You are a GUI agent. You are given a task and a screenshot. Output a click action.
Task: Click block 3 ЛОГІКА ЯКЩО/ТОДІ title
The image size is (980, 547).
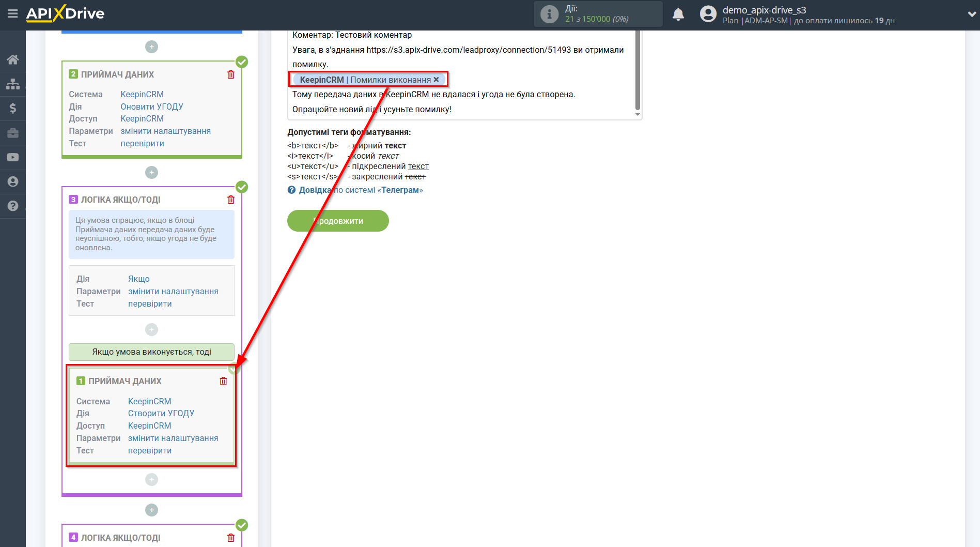[x=120, y=200]
